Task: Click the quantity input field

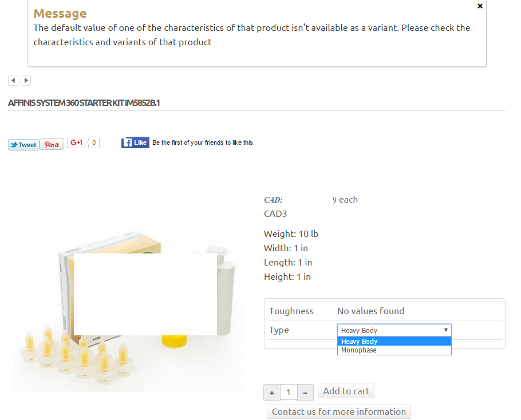Action: coord(289,393)
